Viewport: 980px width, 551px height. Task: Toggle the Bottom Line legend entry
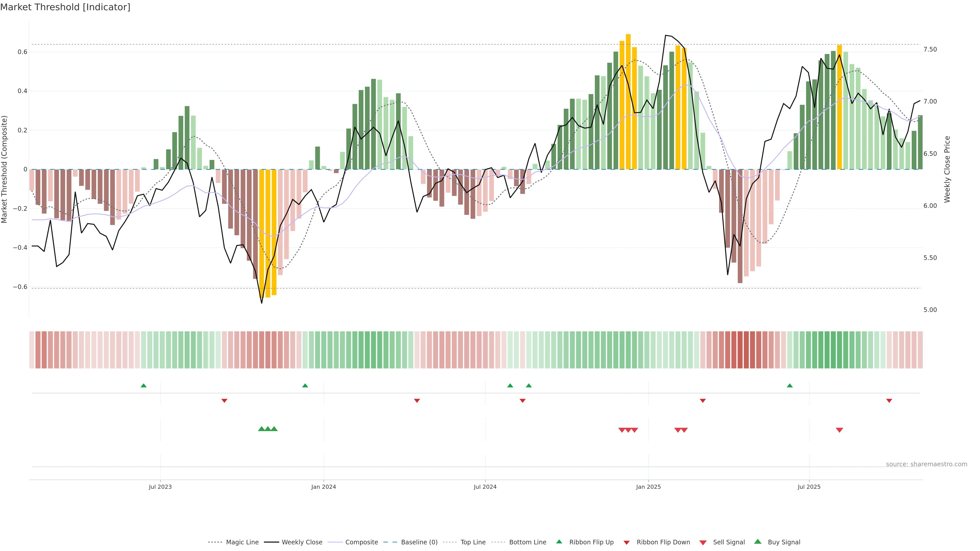[527, 542]
